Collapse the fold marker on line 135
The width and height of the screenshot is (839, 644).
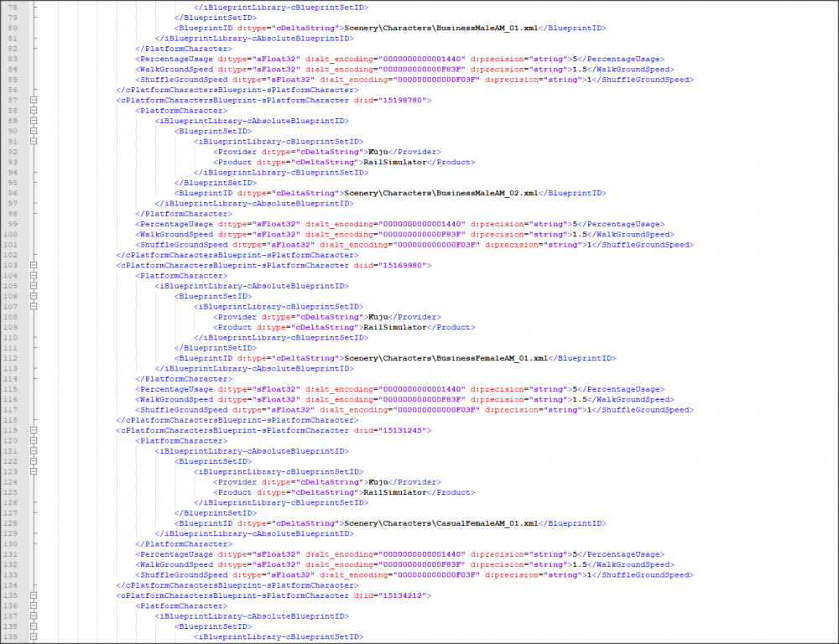coord(34,595)
